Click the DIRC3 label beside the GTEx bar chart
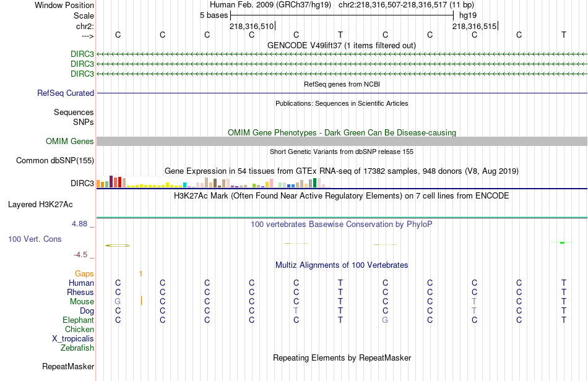588x381 pixels. point(82,183)
